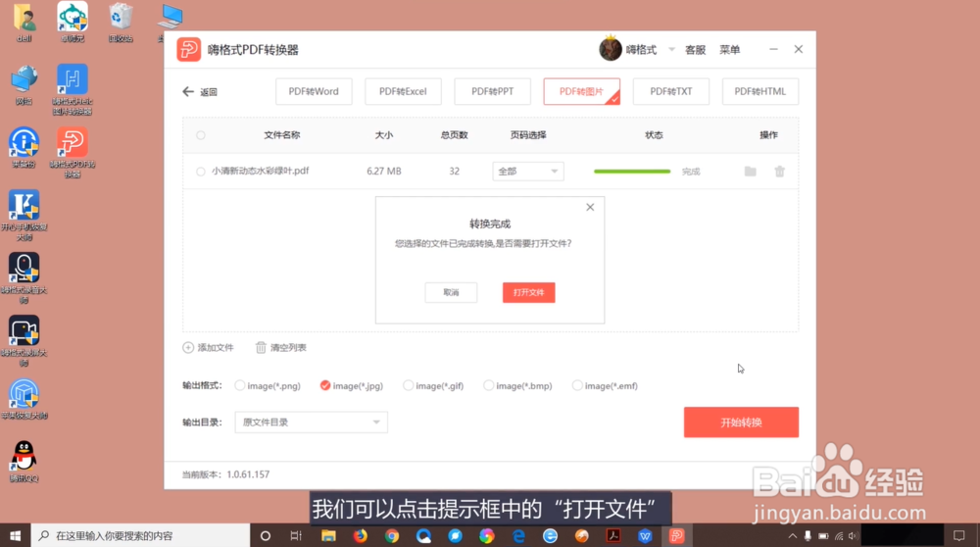Image resolution: width=980 pixels, height=547 pixels.
Task: Choose image(*.png) output format
Action: click(240, 385)
